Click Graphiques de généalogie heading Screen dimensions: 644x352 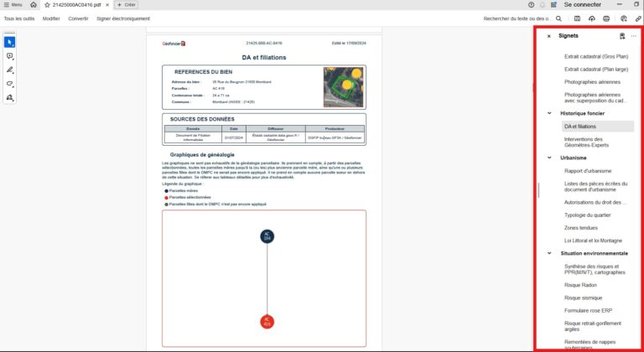pyautogui.click(x=202, y=155)
